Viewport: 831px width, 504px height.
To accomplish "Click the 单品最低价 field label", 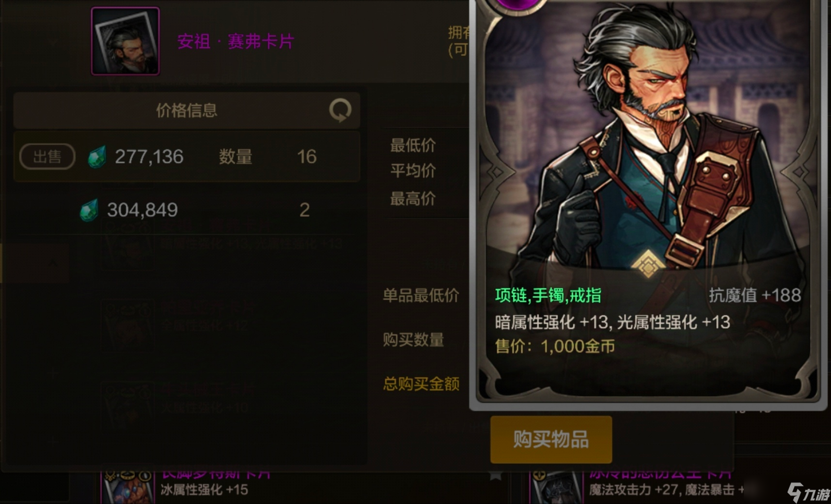I will pyautogui.click(x=421, y=295).
